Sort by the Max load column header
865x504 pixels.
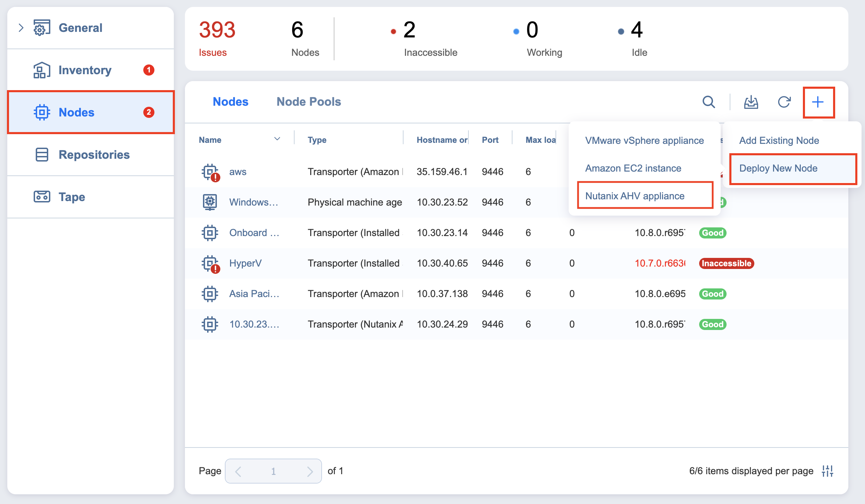pos(541,140)
